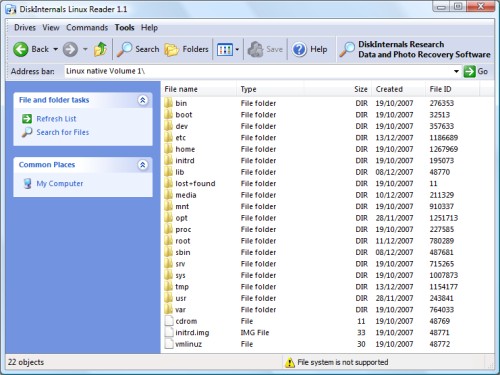Screen dimensions: 500x375
Task: Collapse the Common Places panel
Action: pos(143,165)
